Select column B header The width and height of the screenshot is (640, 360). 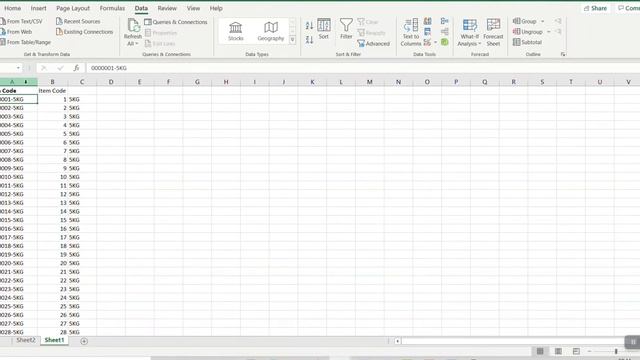(x=52, y=82)
